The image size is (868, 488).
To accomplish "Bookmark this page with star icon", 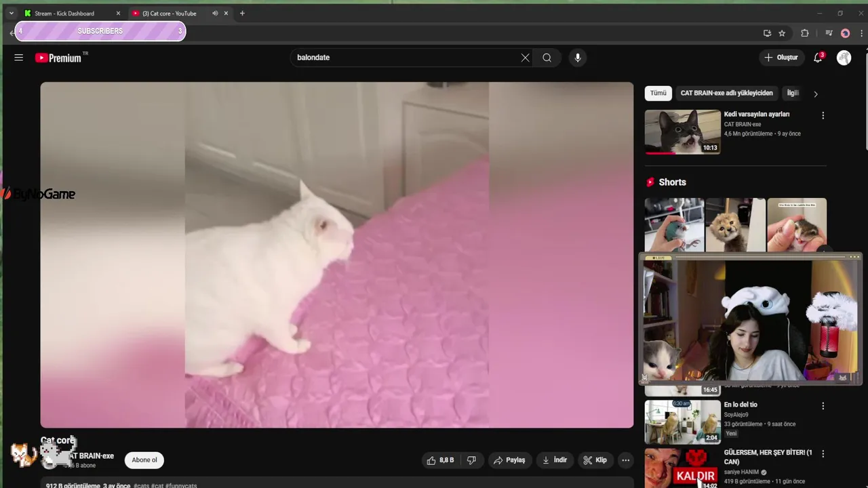I will click(782, 33).
